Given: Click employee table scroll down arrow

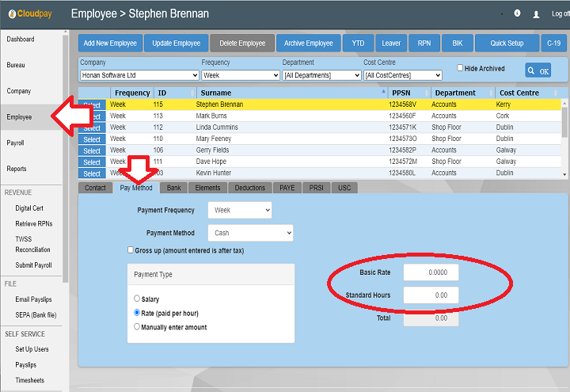Looking at the screenshot, I should tap(564, 173).
